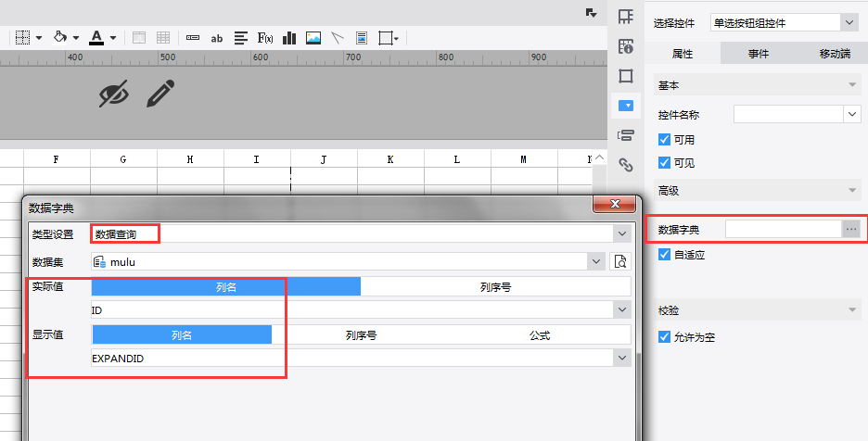Click the floating element square icon
This screenshot has height=441, width=868.
point(385,38)
